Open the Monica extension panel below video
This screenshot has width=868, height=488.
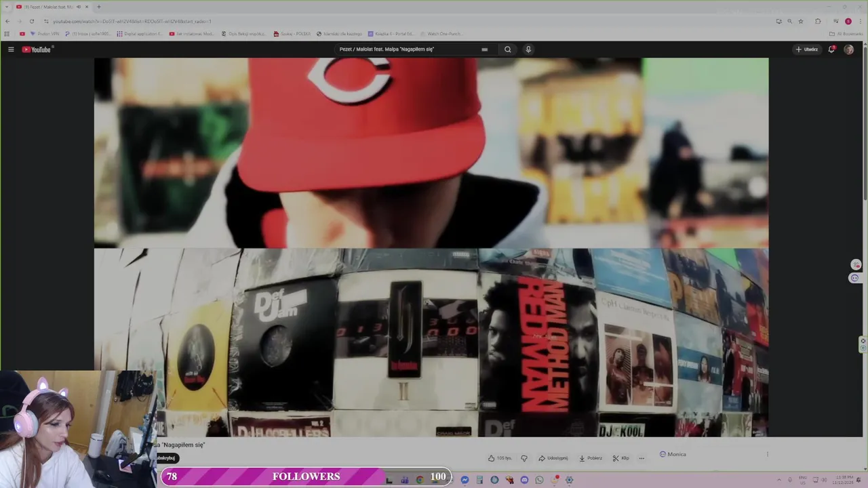click(x=673, y=454)
